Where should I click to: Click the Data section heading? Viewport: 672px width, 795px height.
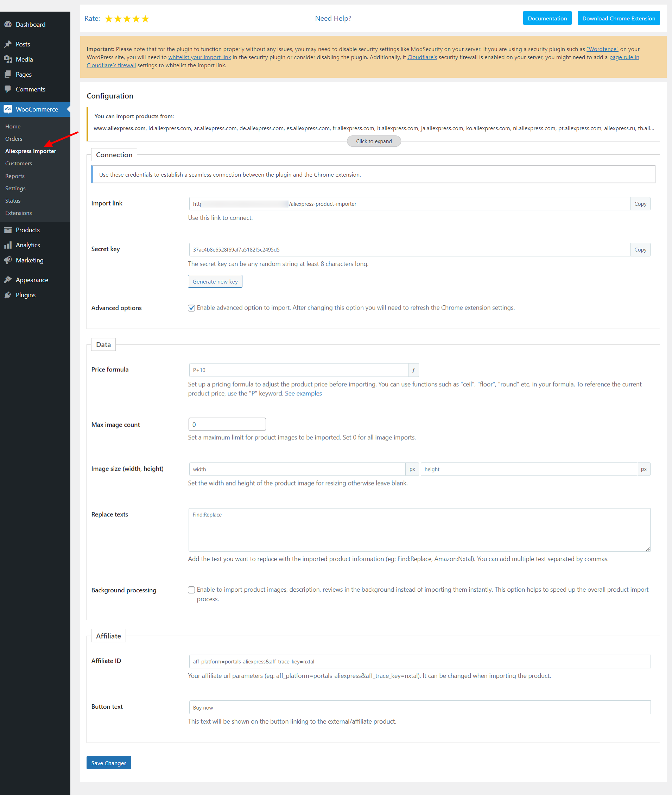tap(103, 345)
